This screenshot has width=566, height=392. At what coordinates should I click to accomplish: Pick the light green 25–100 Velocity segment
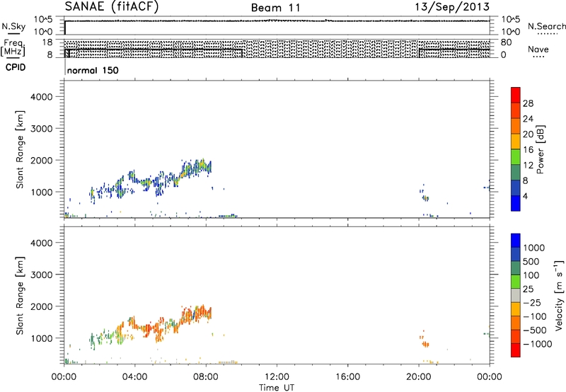pyautogui.click(x=516, y=282)
